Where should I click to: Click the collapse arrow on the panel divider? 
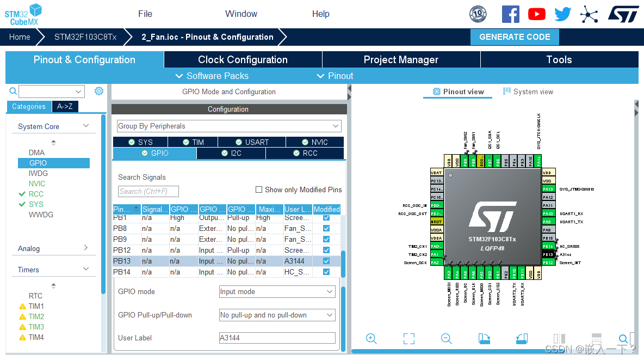(349, 88)
